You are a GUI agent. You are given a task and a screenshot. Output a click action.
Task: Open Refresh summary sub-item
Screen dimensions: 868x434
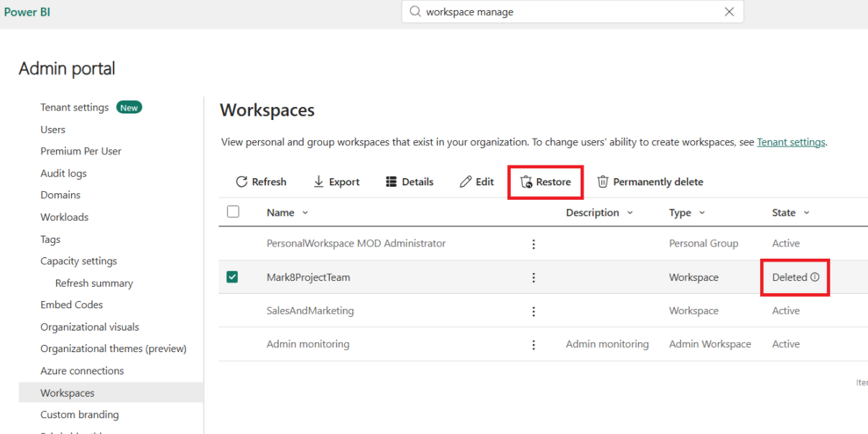(94, 283)
